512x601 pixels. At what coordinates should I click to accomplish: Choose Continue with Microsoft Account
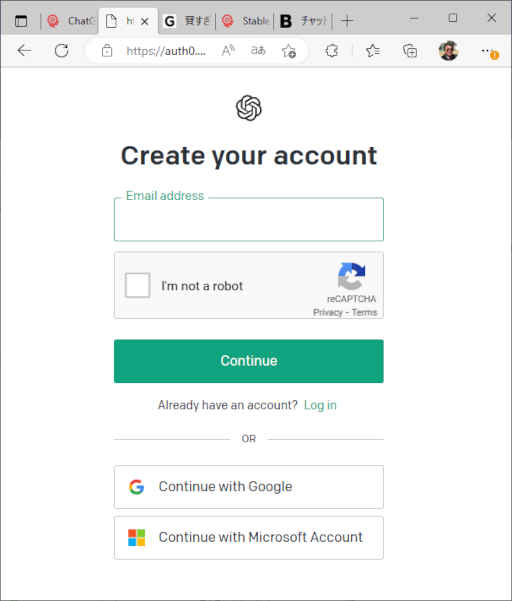coord(249,538)
